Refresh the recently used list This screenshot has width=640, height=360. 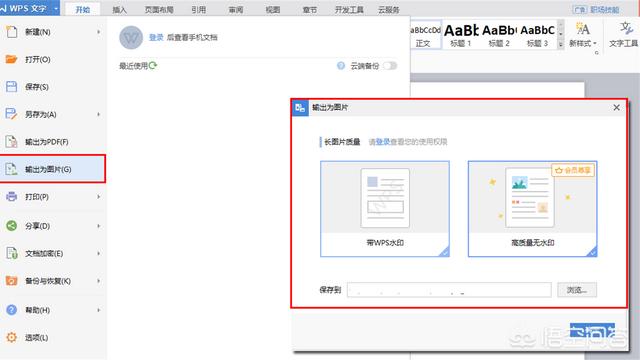click(x=153, y=65)
